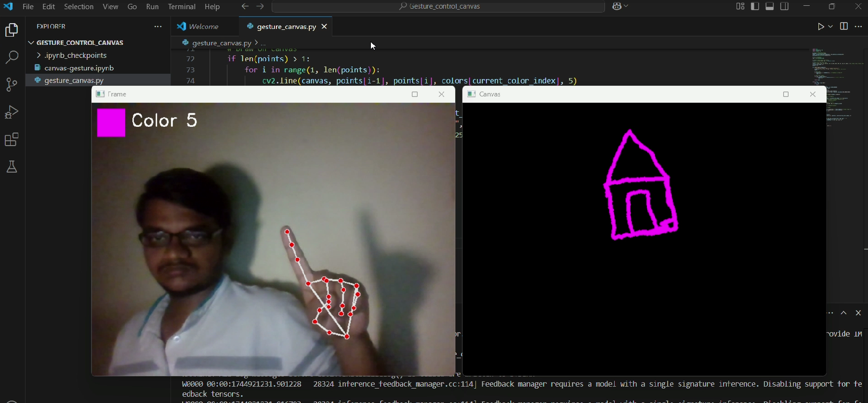Open the Run and Debug view
Image resolution: width=868 pixels, height=403 pixels.
[x=12, y=112]
